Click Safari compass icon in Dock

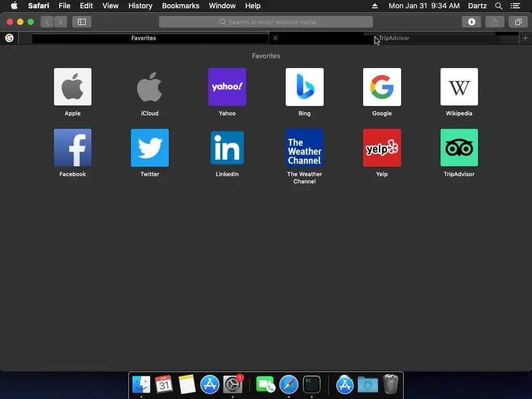tap(289, 384)
